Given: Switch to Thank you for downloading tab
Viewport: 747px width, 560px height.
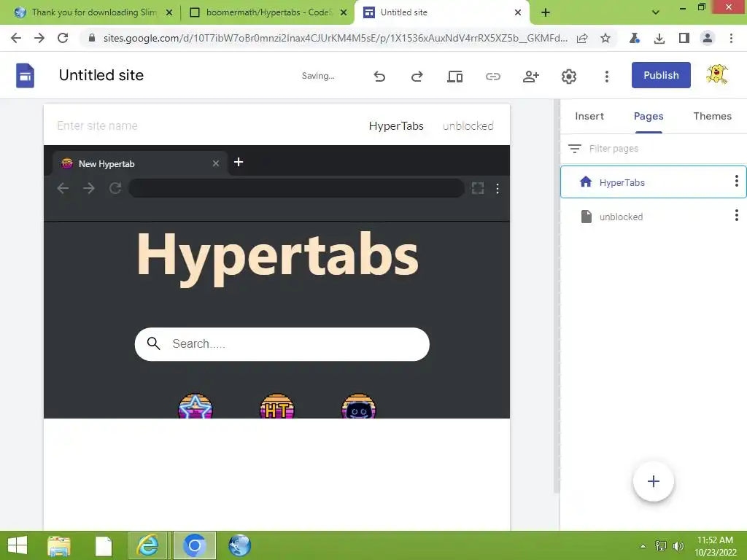Looking at the screenshot, I should pyautogui.click(x=93, y=12).
